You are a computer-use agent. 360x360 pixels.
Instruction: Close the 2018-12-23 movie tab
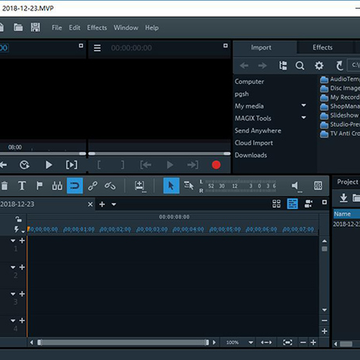pos(90,204)
